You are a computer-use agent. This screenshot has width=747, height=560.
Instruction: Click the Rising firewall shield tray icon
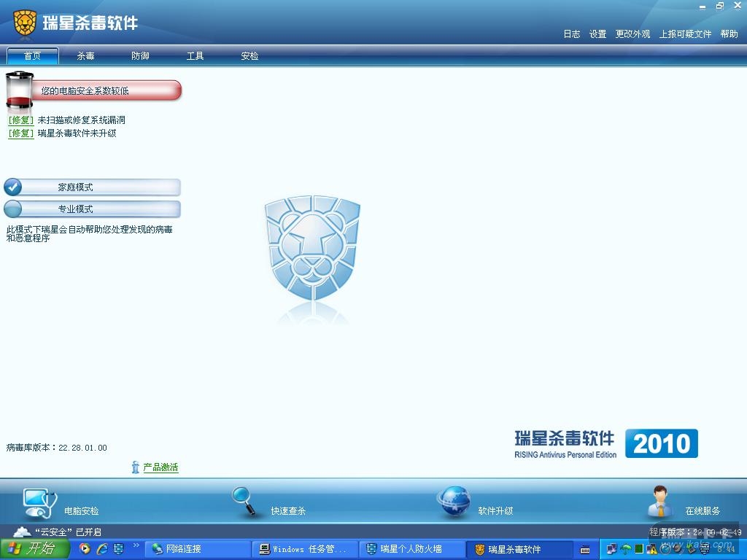click(704, 550)
